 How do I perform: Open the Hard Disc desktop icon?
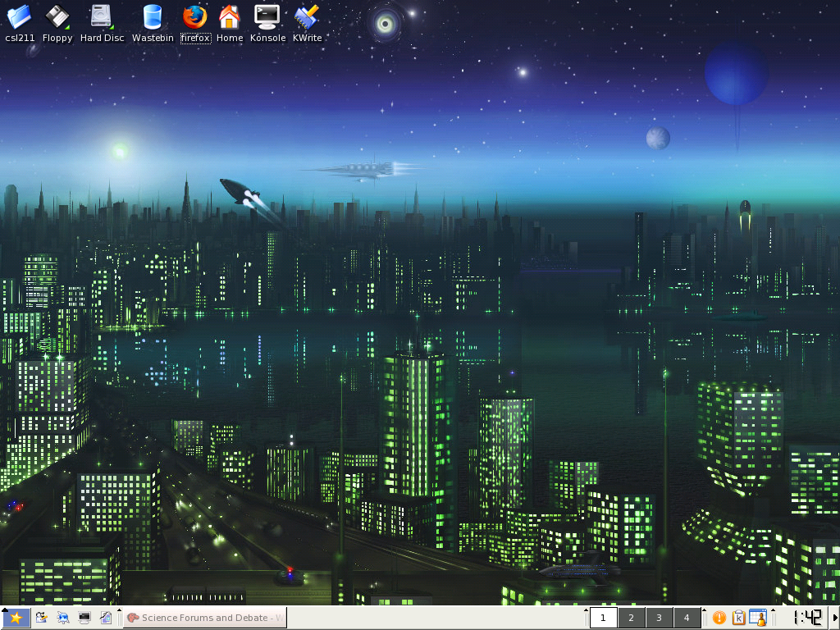(102, 17)
